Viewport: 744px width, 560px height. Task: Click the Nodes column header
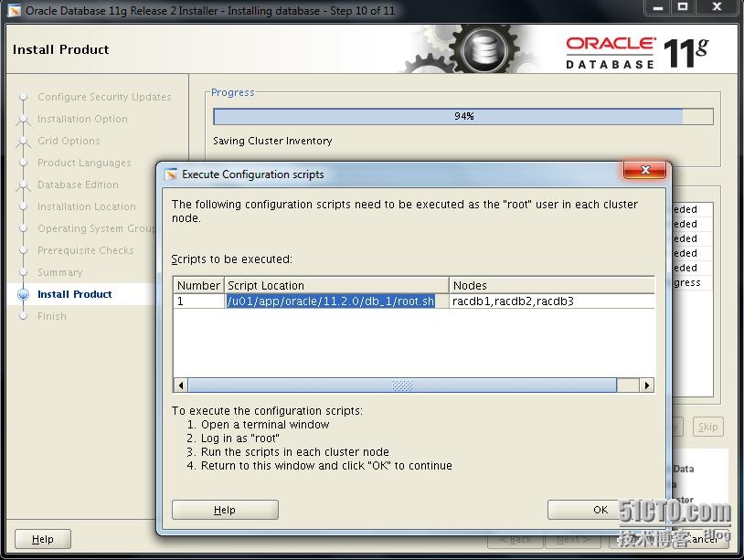click(x=552, y=285)
